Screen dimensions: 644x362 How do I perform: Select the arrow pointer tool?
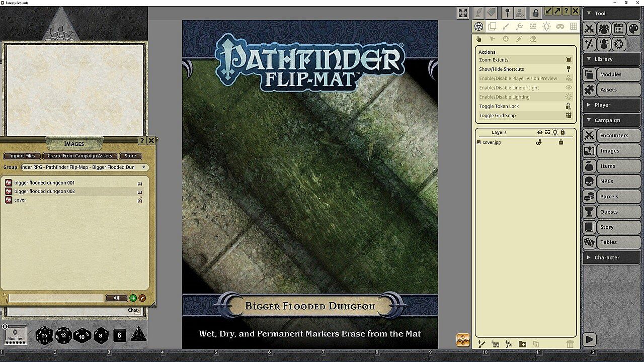[x=493, y=39]
